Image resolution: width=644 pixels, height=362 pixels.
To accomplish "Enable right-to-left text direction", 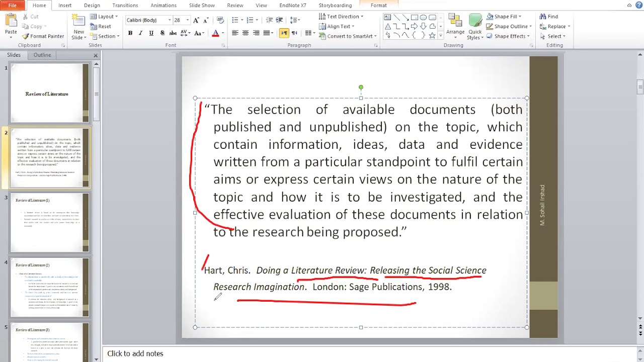I will (x=294, y=33).
